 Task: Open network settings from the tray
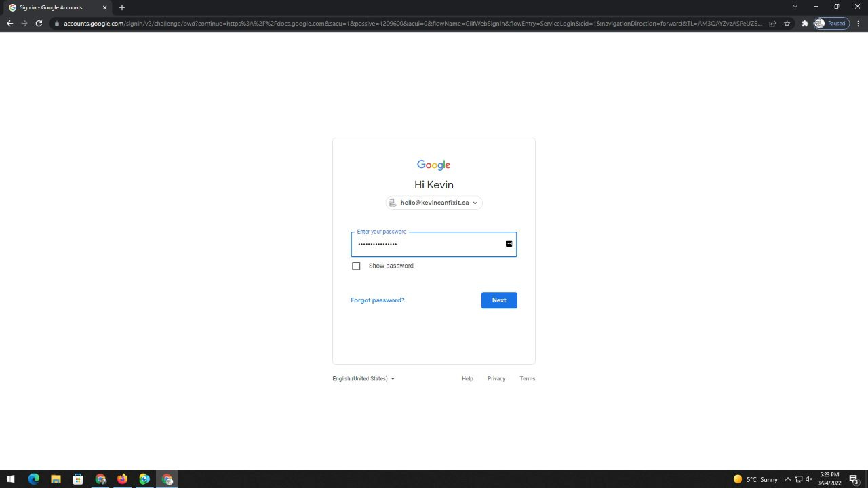(799, 479)
